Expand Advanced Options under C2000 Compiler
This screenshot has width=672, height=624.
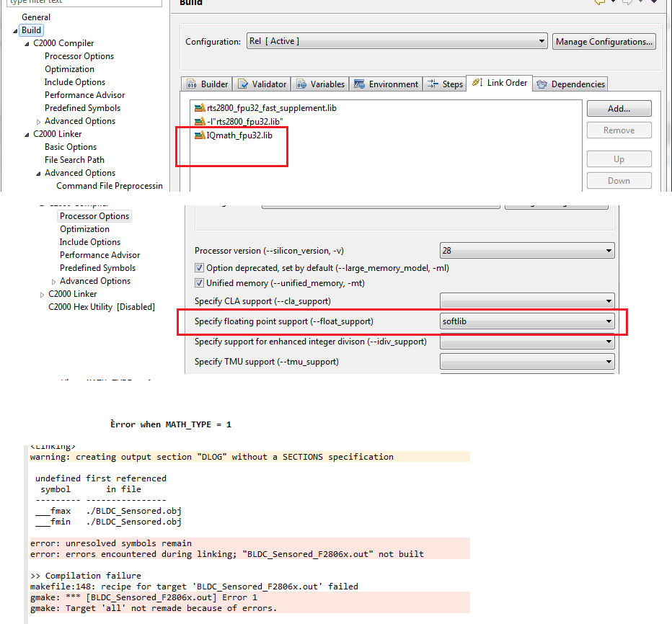38,120
